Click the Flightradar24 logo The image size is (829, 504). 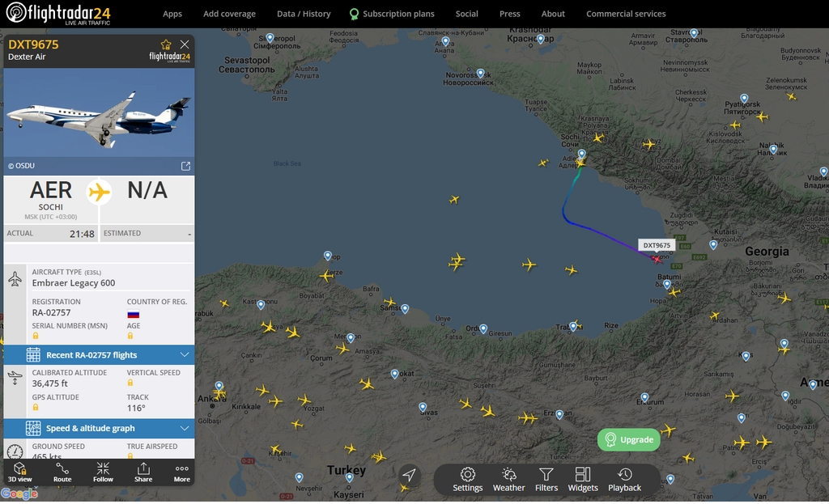pyautogui.click(x=58, y=13)
